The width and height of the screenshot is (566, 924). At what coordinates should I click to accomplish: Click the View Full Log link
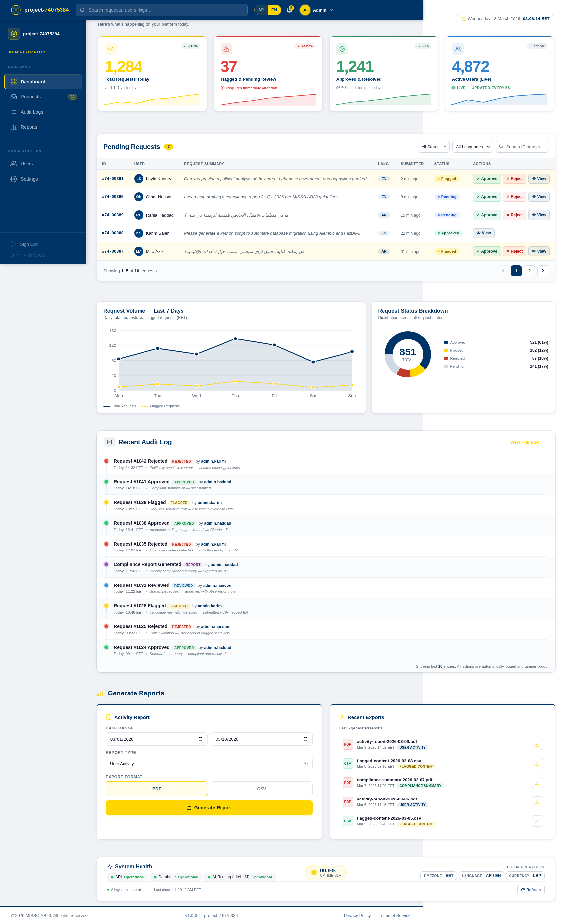[526, 442]
